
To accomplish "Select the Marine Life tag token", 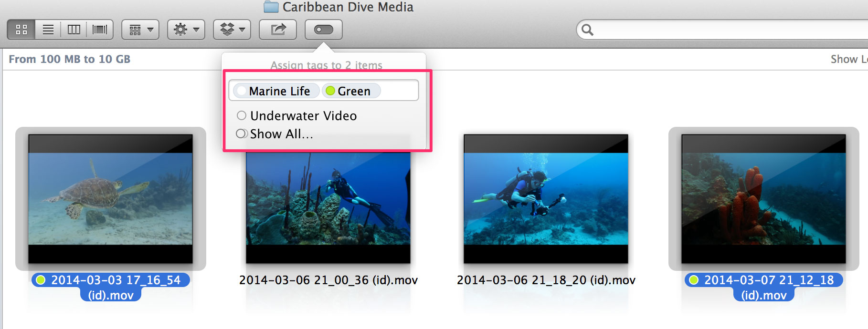I will (276, 91).
